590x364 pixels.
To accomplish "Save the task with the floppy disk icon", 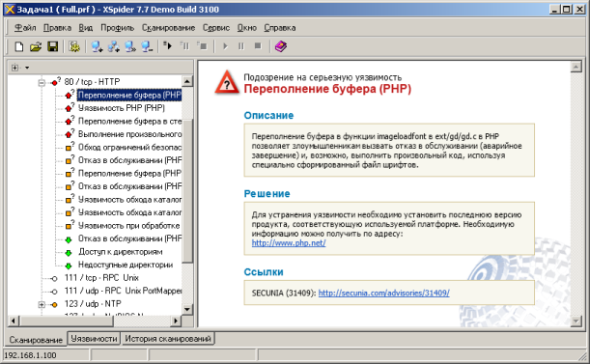I will tap(53, 46).
